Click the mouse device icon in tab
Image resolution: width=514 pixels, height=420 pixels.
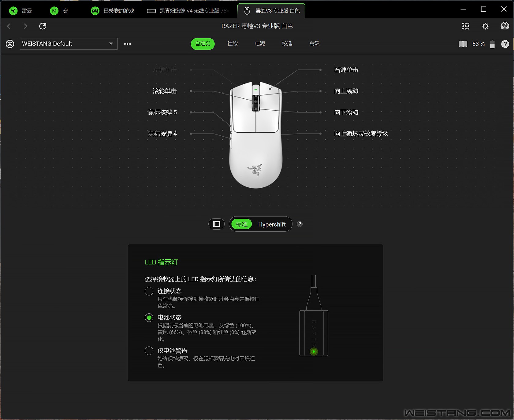pyautogui.click(x=247, y=11)
